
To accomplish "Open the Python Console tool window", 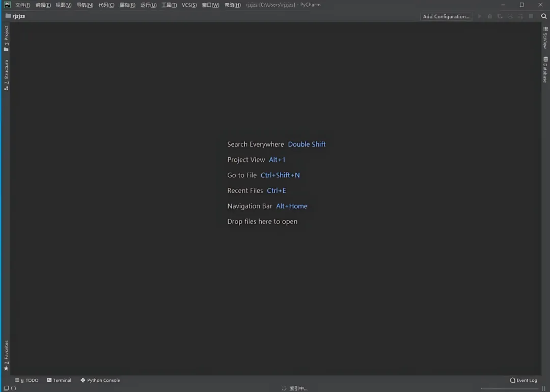I will [x=100, y=380].
